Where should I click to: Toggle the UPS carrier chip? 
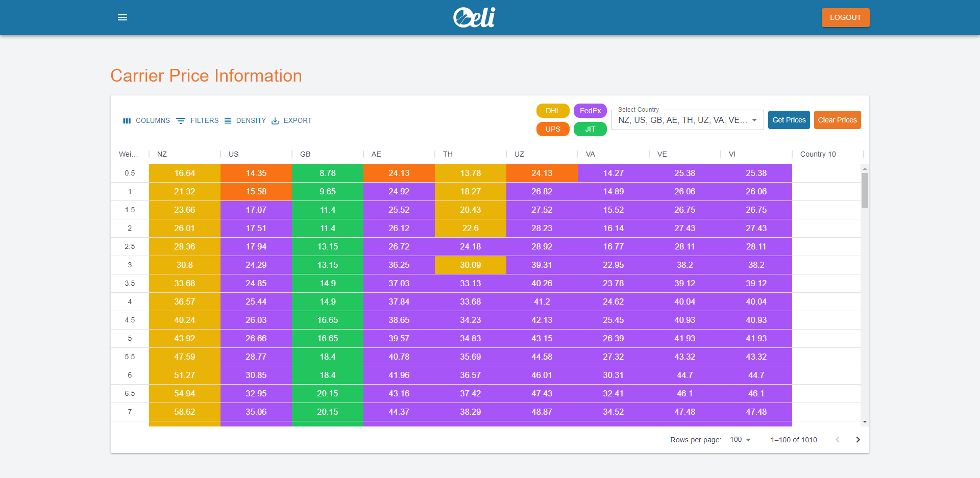pyautogui.click(x=553, y=129)
